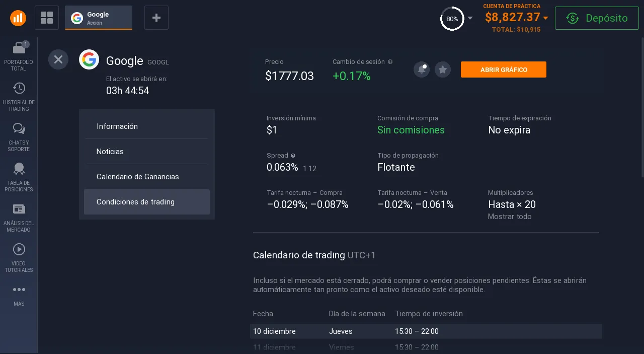
Task: Click the 10 diciembre calendar row
Action: click(x=426, y=331)
